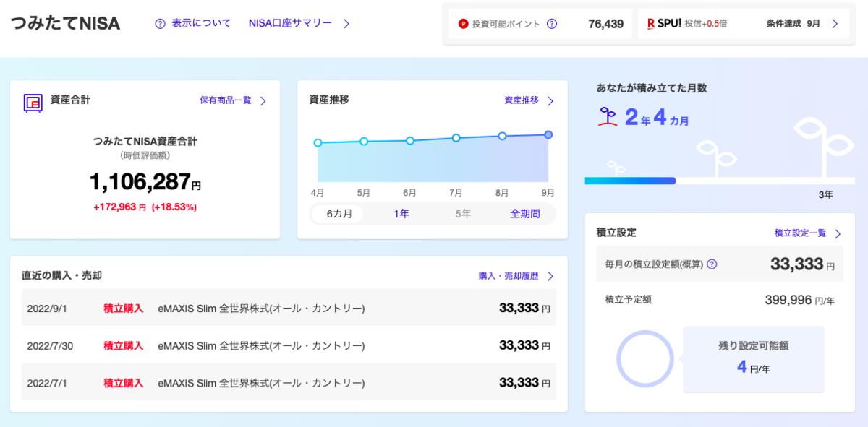Open the 保有商品一覧 link
This screenshot has height=427, width=868.
[x=226, y=100]
